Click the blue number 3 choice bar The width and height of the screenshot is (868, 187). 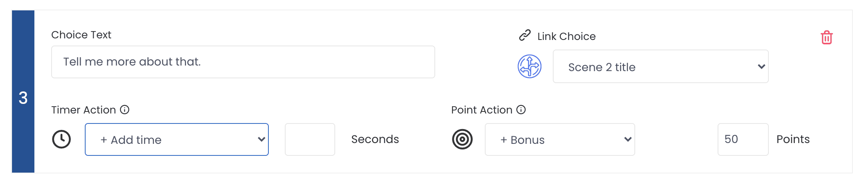click(x=23, y=92)
